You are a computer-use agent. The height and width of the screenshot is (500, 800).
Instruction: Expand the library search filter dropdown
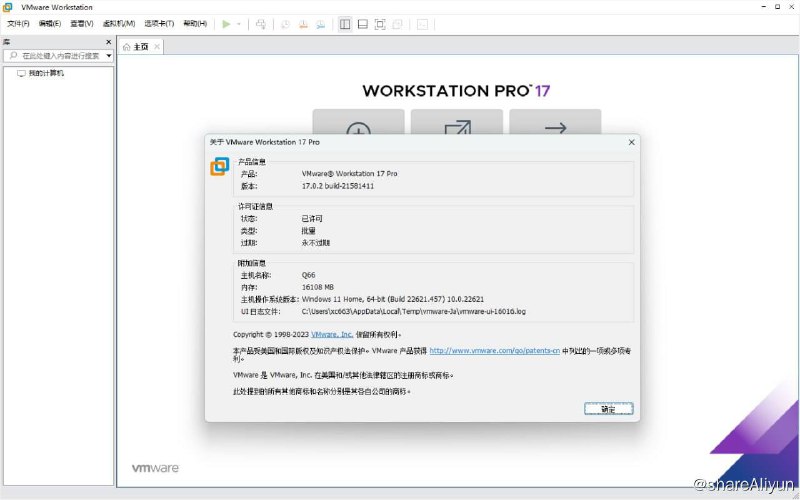coord(109,56)
